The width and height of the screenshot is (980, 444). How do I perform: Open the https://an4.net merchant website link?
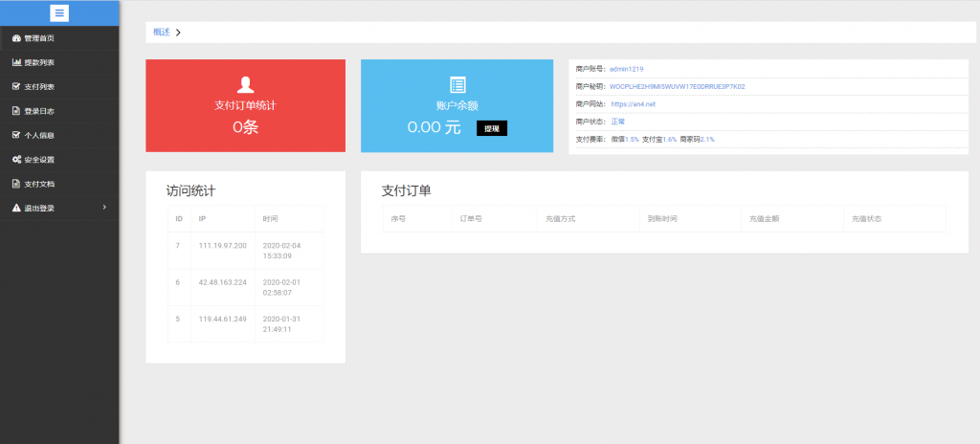point(633,103)
